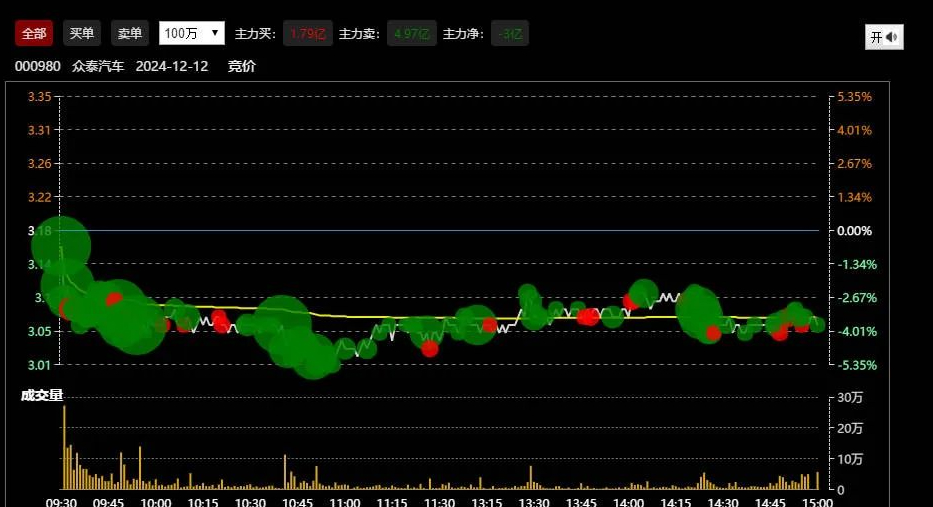Click the green bubble just after 14:00
Screen dimensions: 933x507
point(643,293)
